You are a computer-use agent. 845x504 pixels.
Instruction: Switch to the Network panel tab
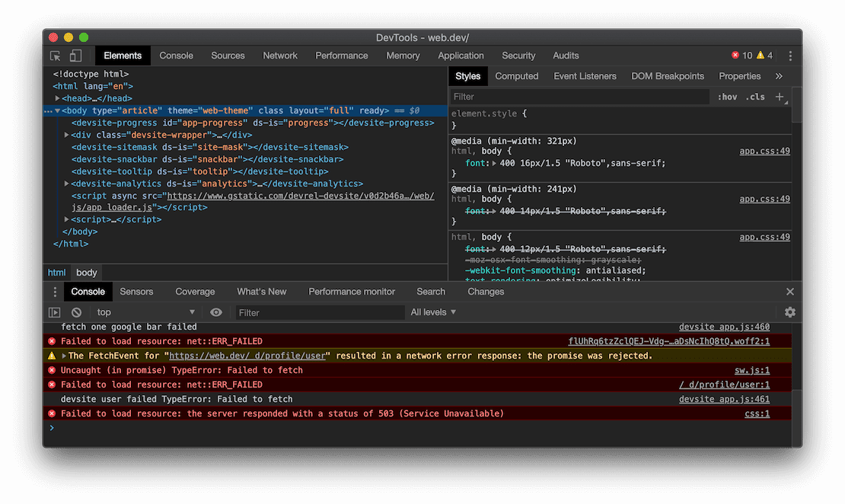[x=280, y=56]
